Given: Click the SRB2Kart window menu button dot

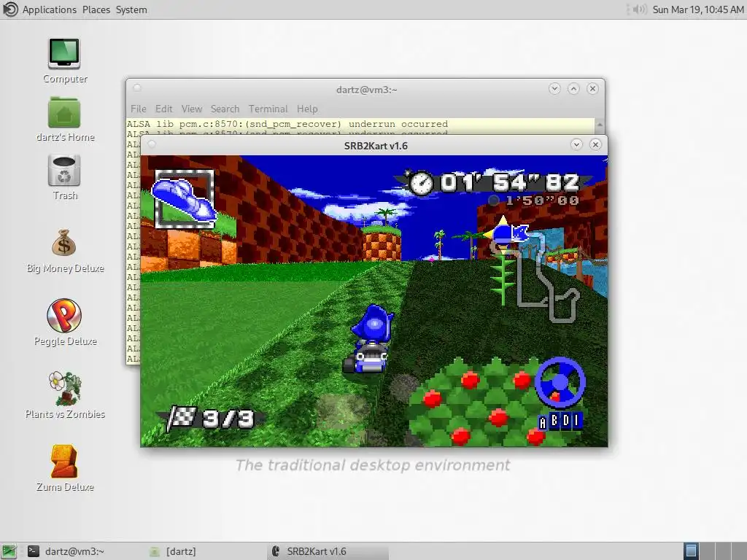Looking at the screenshot, I should [x=152, y=144].
